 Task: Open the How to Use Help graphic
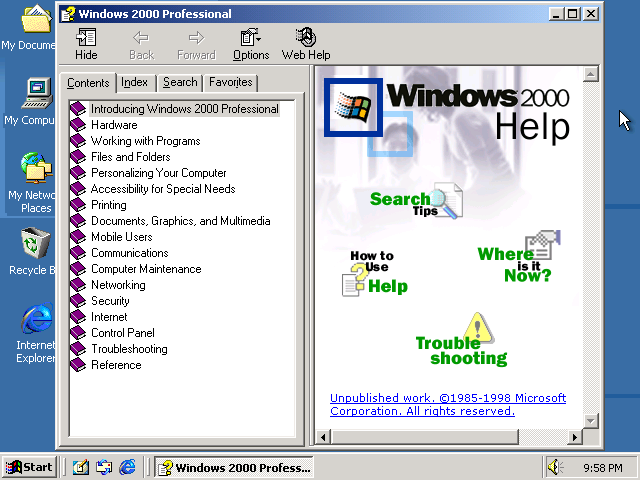pos(375,273)
